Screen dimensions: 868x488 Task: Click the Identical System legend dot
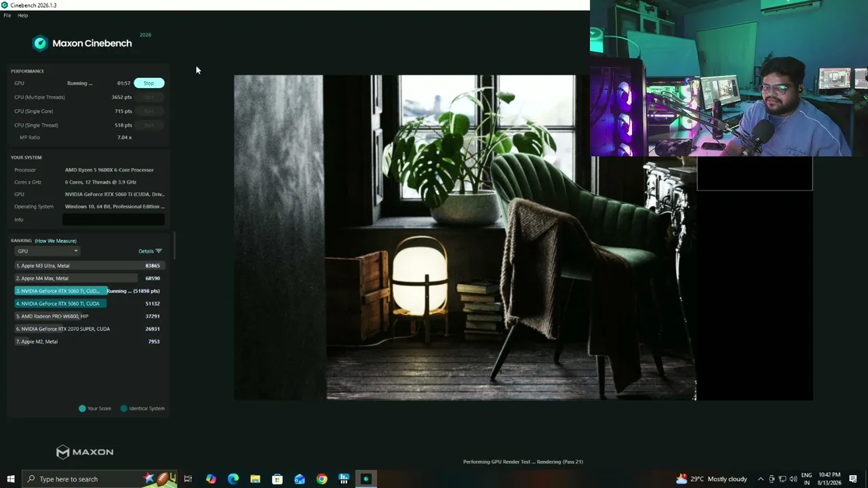[123, 409]
